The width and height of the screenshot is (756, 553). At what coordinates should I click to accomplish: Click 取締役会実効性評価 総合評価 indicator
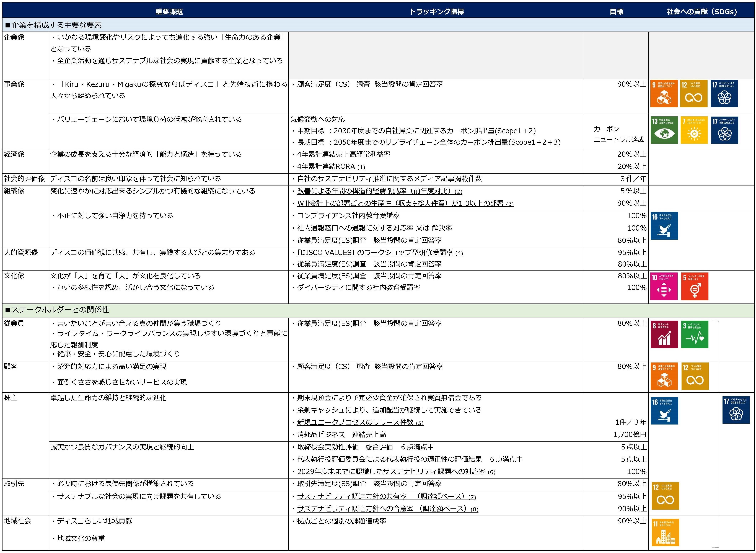coord(365,447)
